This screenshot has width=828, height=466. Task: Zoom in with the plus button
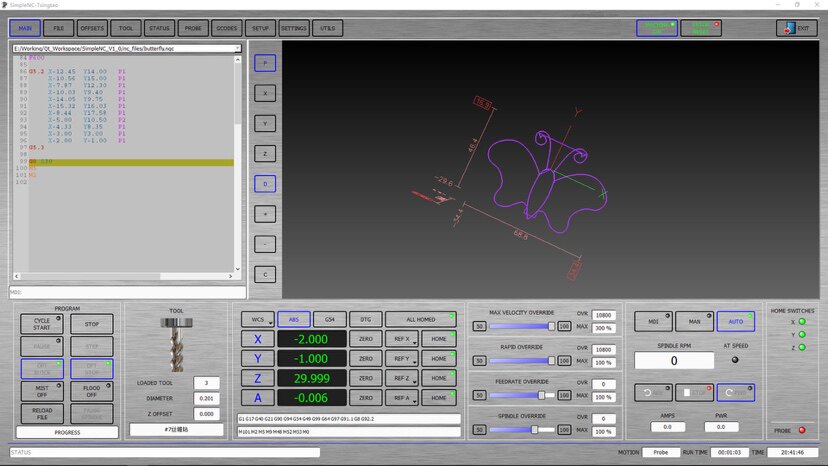(x=265, y=214)
